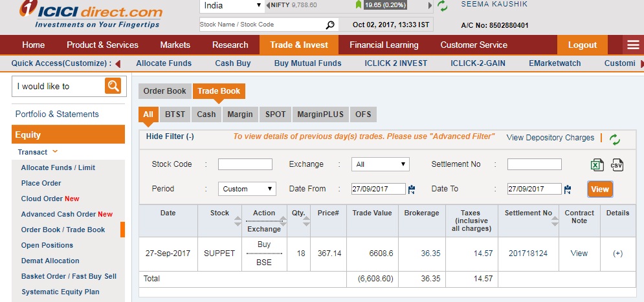Open the India country dropdown

(x=232, y=6)
